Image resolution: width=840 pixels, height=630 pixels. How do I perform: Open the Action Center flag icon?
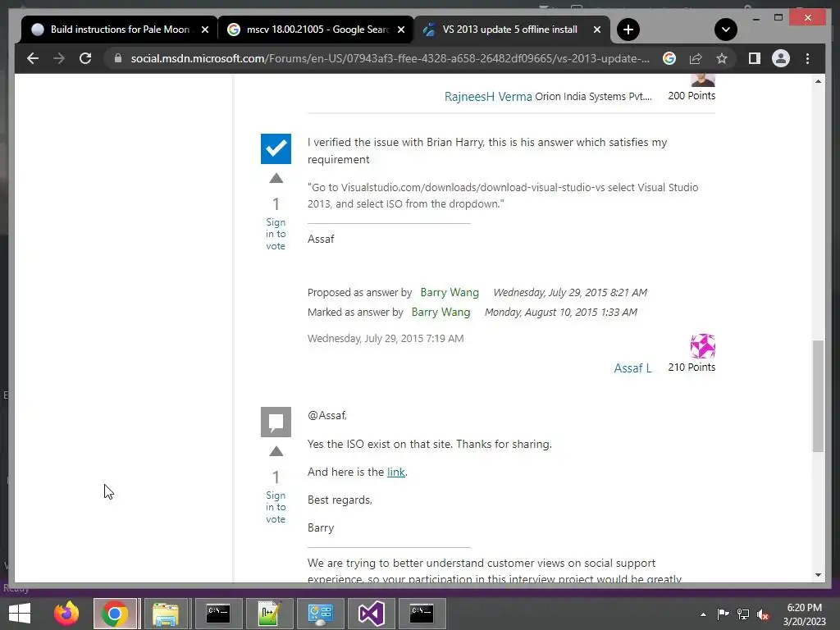pos(724,614)
